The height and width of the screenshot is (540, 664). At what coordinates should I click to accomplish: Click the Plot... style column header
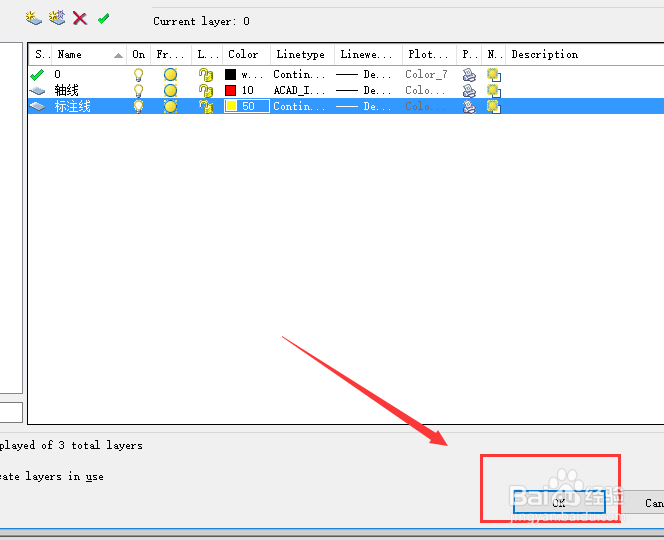point(429,55)
